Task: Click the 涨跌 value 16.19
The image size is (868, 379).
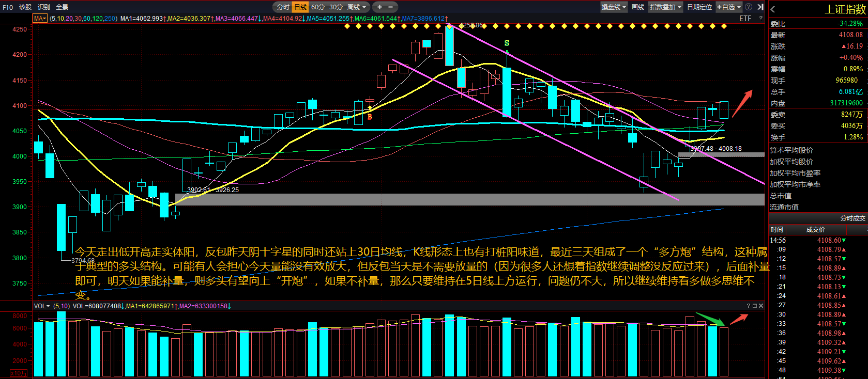Action: [x=852, y=46]
